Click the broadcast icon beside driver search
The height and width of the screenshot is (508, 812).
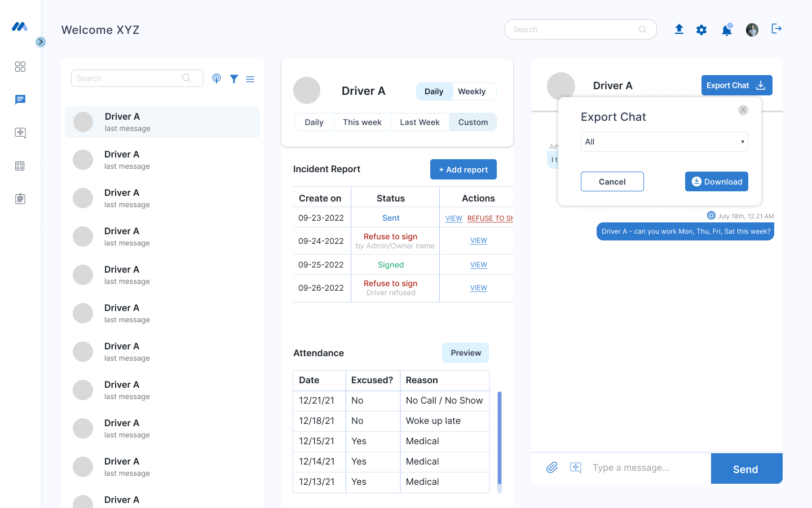[217, 79]
